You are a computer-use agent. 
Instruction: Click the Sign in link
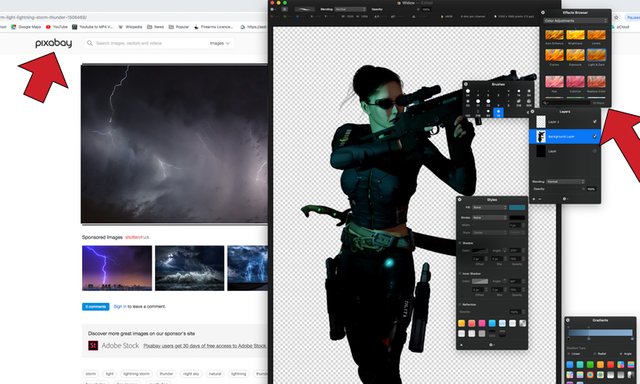120,306
